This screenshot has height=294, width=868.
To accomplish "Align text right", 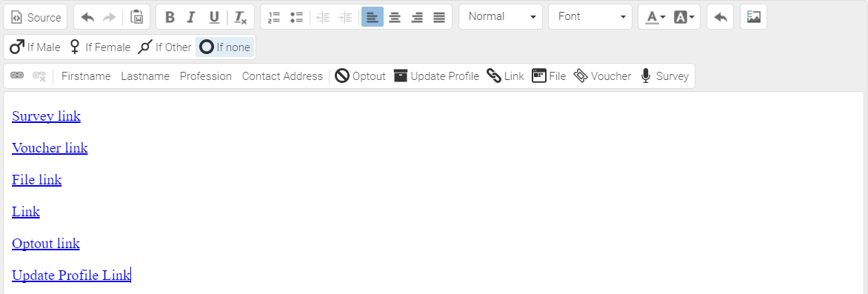I will (x=417, y=17).
